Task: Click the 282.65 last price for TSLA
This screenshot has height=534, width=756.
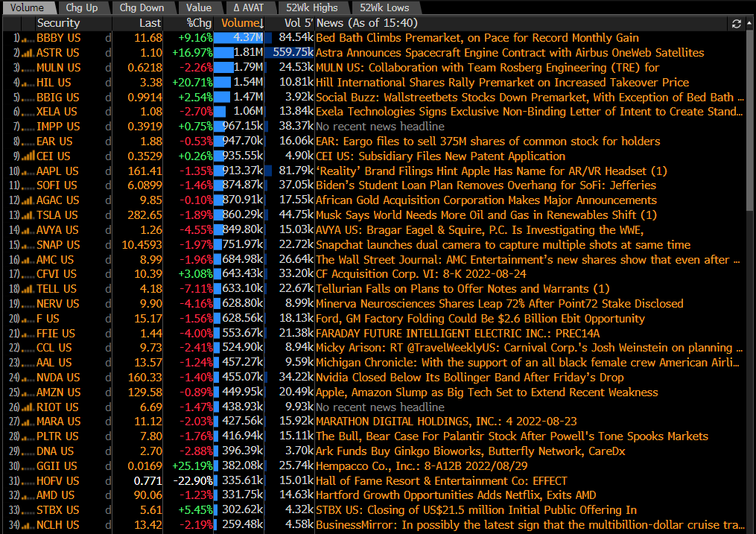Action: coord(145,215)
